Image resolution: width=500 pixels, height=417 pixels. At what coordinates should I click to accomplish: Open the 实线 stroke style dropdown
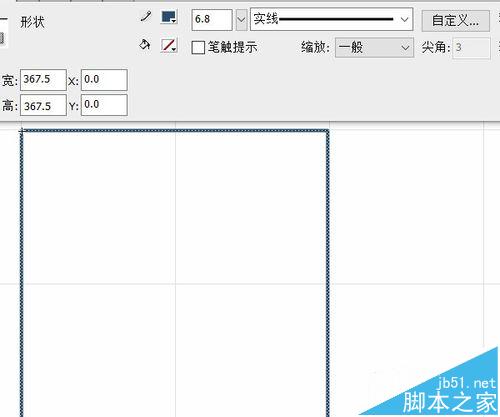[332, 19]
